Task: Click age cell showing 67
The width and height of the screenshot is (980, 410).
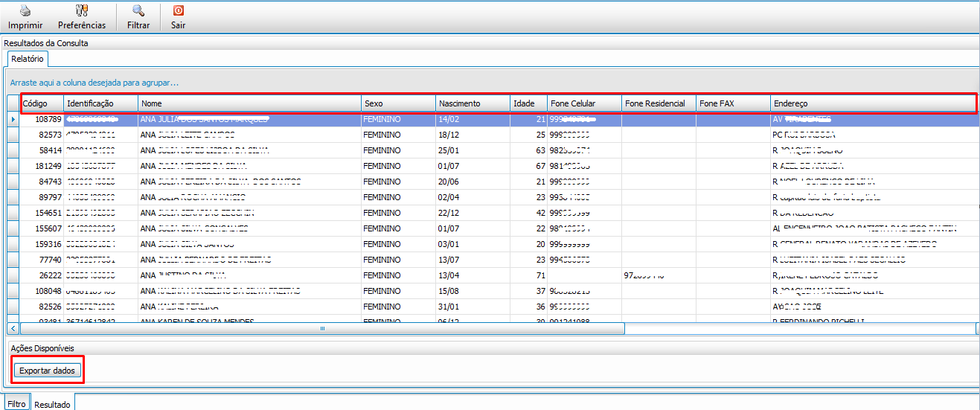Action: coord(528,166)
